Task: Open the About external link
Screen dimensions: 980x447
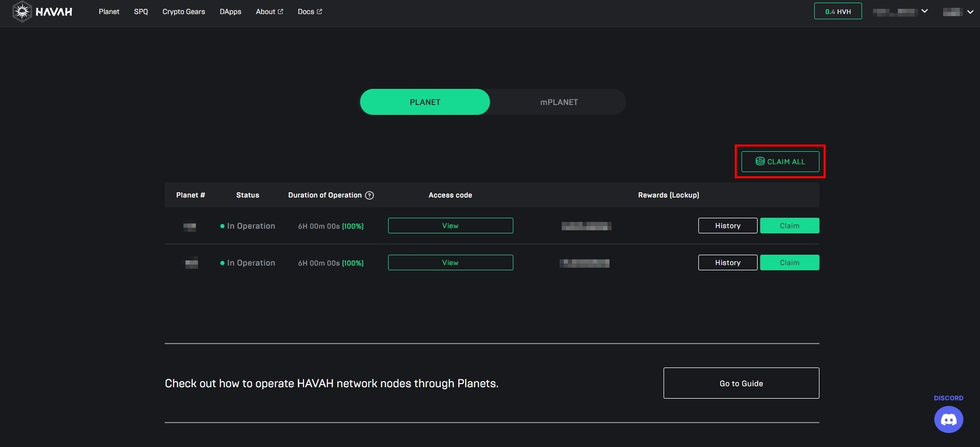Action: coord(270,11)
